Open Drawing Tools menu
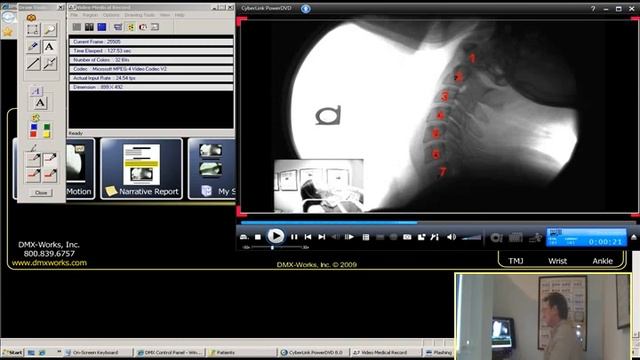 tap(140, 15)
